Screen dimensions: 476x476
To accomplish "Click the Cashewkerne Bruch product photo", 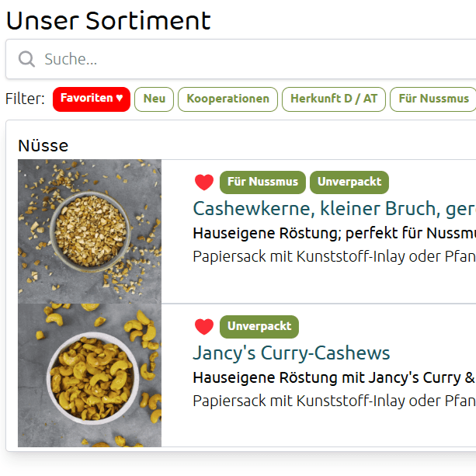I will pos(89,231).
